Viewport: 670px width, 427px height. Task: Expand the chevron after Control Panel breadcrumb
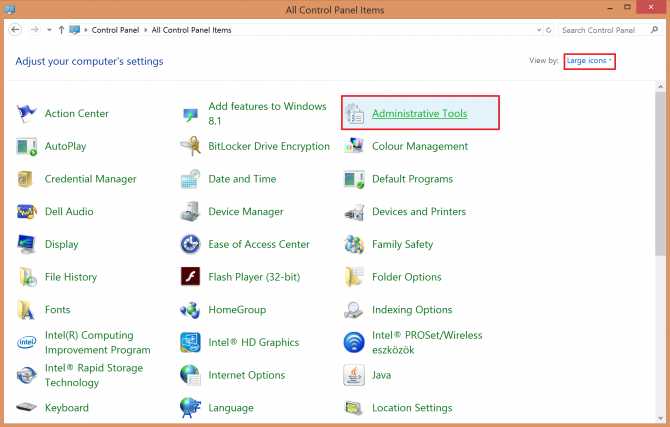[x=146, y=30]
